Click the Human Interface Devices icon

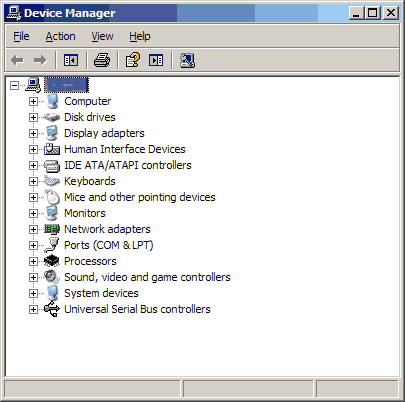(x=52, y=149)
